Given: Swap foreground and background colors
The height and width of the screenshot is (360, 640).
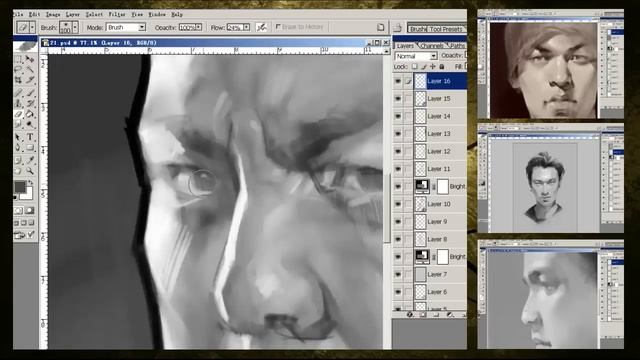Looking at the screenshot, I should [x=30, y=183].
